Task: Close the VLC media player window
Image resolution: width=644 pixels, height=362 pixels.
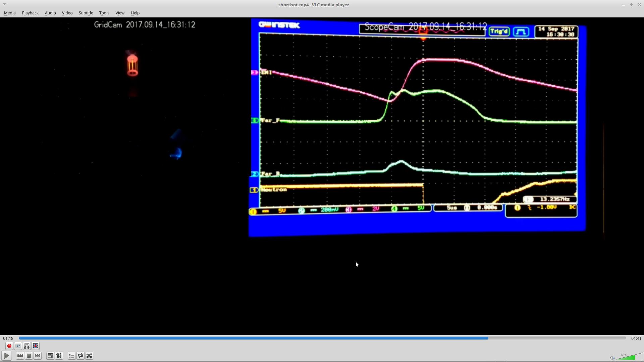Action: tap(639, 5)
